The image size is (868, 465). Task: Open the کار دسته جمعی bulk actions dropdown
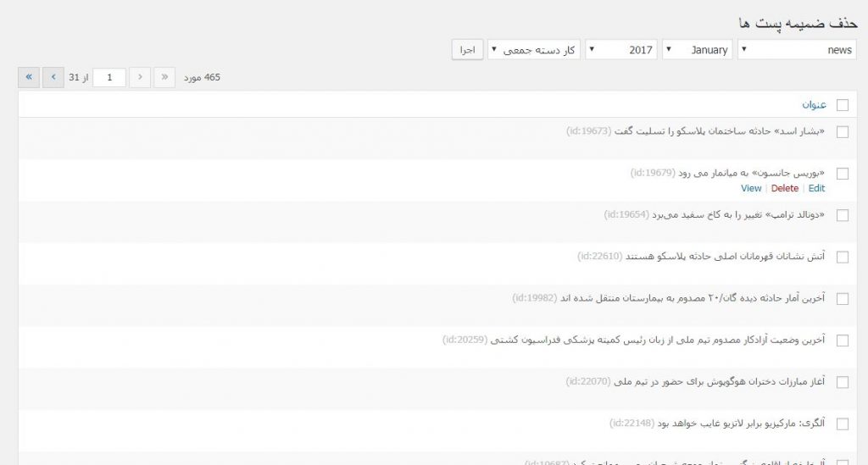pos(534,50)
